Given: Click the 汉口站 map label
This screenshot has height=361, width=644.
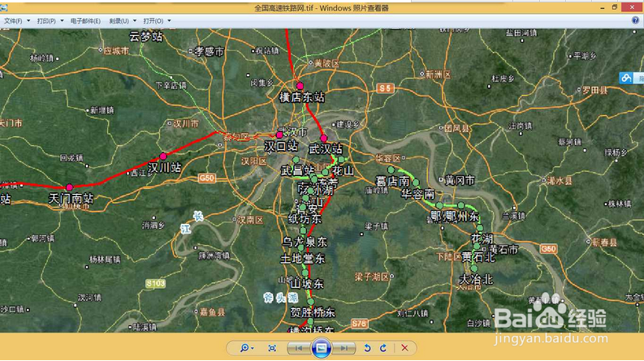Looking at the screenshot, I should pos(281,146).
